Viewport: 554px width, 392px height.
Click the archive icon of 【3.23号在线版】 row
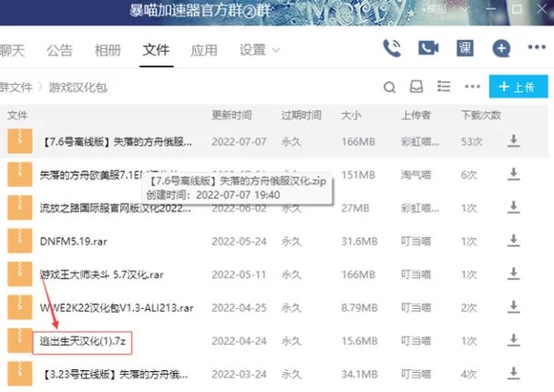[20, 374]
